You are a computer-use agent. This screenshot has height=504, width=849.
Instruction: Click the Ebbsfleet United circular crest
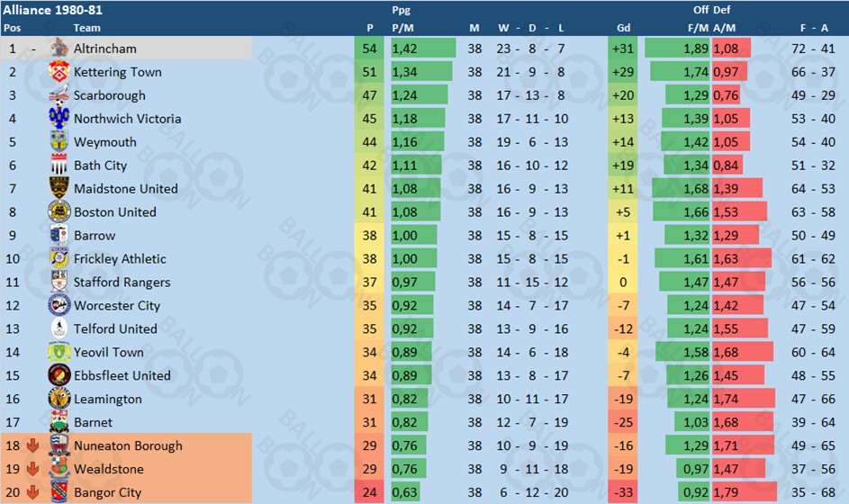tap(59, 374)
